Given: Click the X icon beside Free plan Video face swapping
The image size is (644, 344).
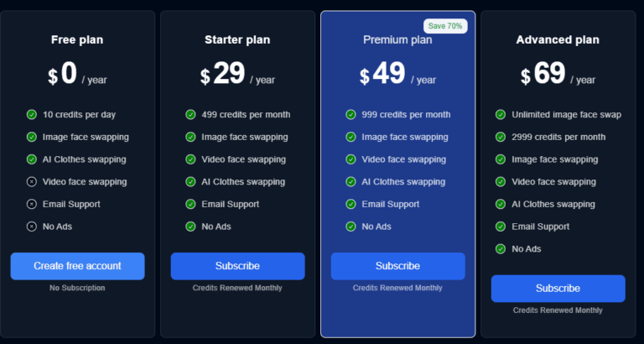Looking at the screenshot, I should pos(32,181).
